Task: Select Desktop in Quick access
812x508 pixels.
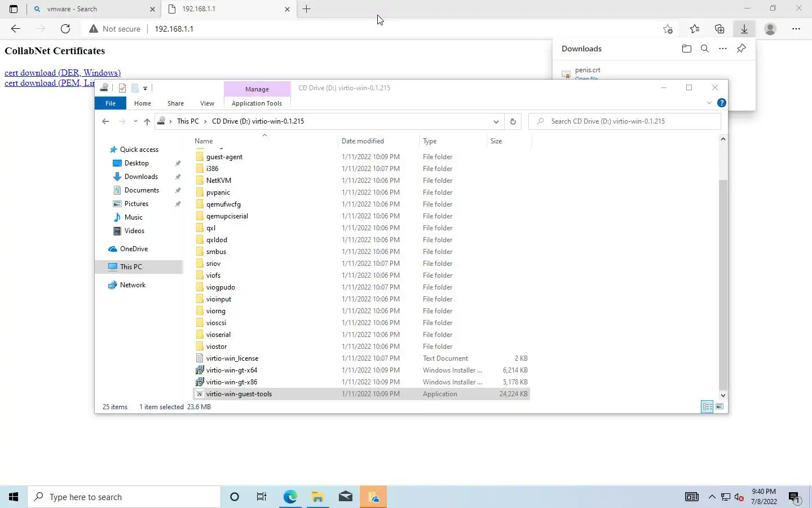Action: 136,163
